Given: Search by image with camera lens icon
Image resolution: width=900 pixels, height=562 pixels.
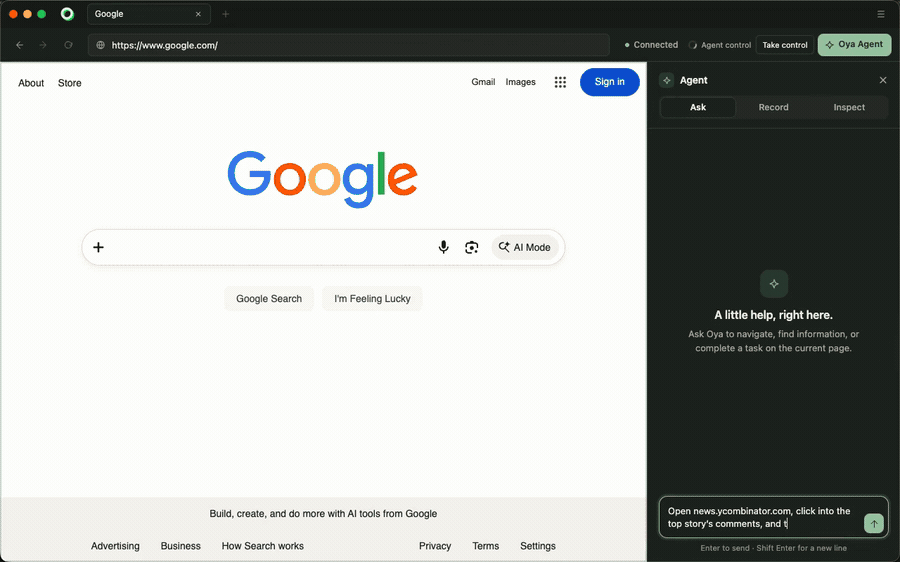Looking at the screenshot, I should tap(471, 247).
